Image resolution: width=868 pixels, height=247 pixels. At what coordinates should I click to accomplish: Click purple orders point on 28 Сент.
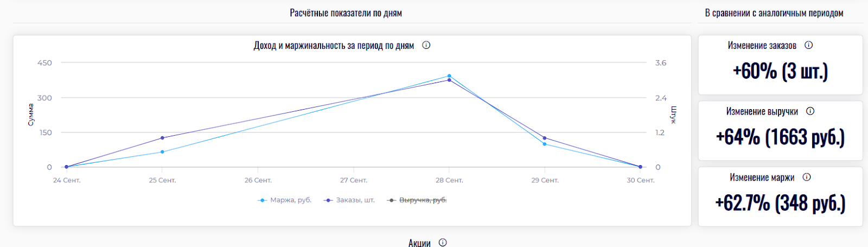tap(449, 80)
